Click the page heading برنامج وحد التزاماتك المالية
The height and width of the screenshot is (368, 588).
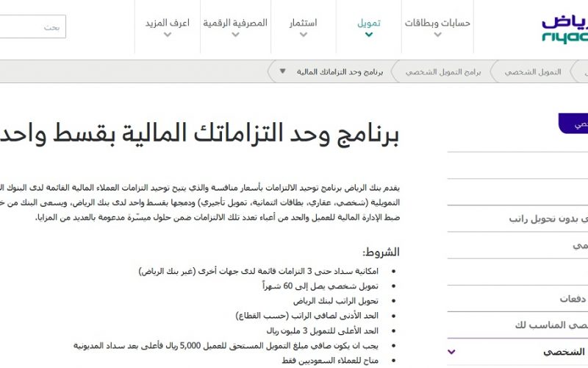199,134
